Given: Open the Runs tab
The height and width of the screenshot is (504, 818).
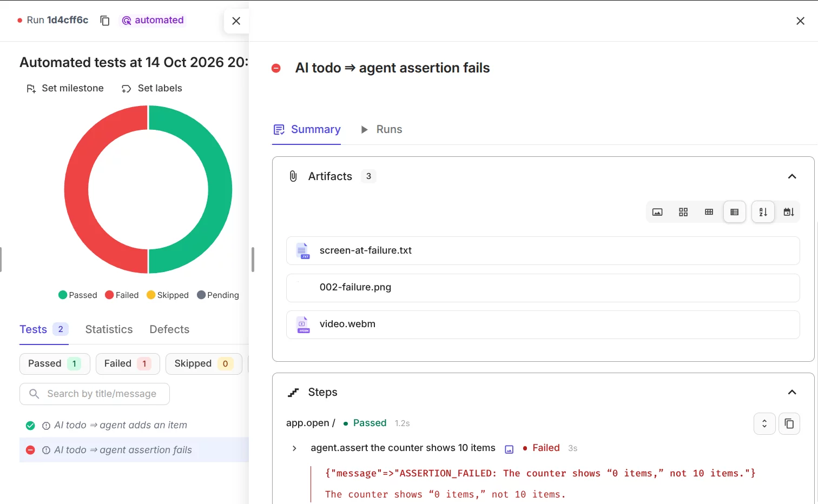Looking at the screenshot, I should [x=381, y=130].
